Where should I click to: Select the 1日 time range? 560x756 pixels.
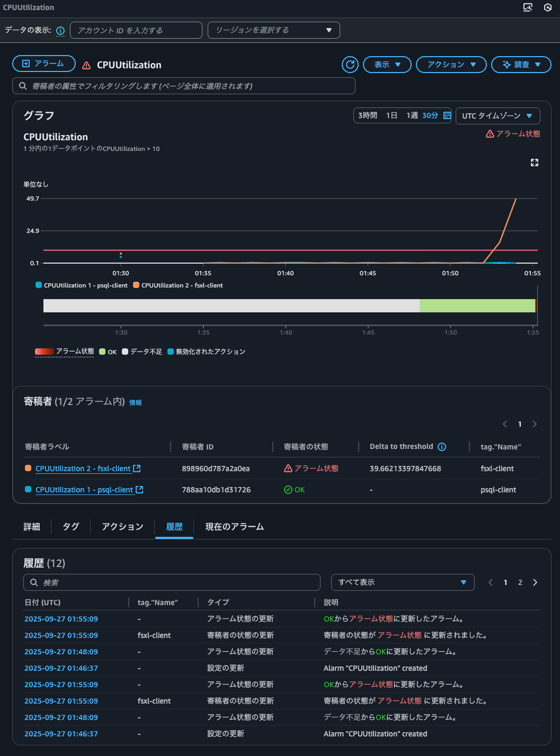pos(392,115)
